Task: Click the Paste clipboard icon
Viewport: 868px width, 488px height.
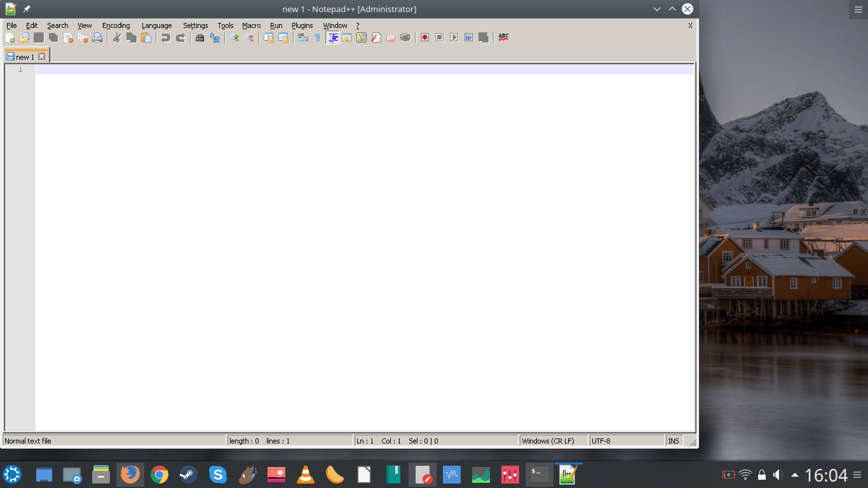Action: coord(146,37)
